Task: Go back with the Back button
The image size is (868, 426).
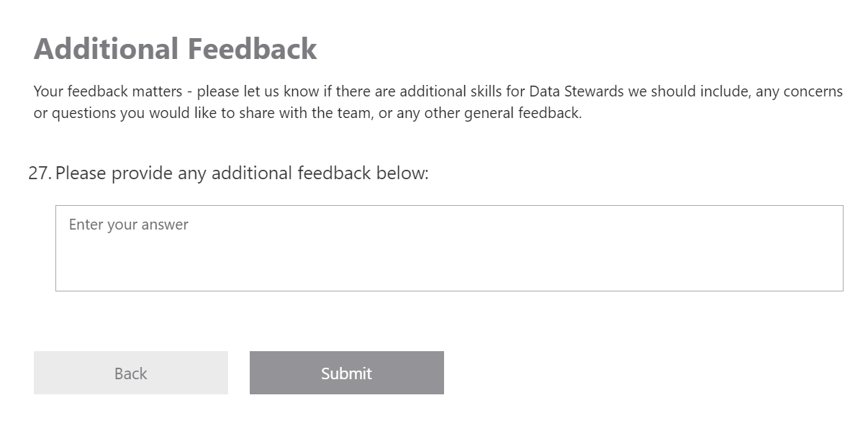Action: (130, 373)
